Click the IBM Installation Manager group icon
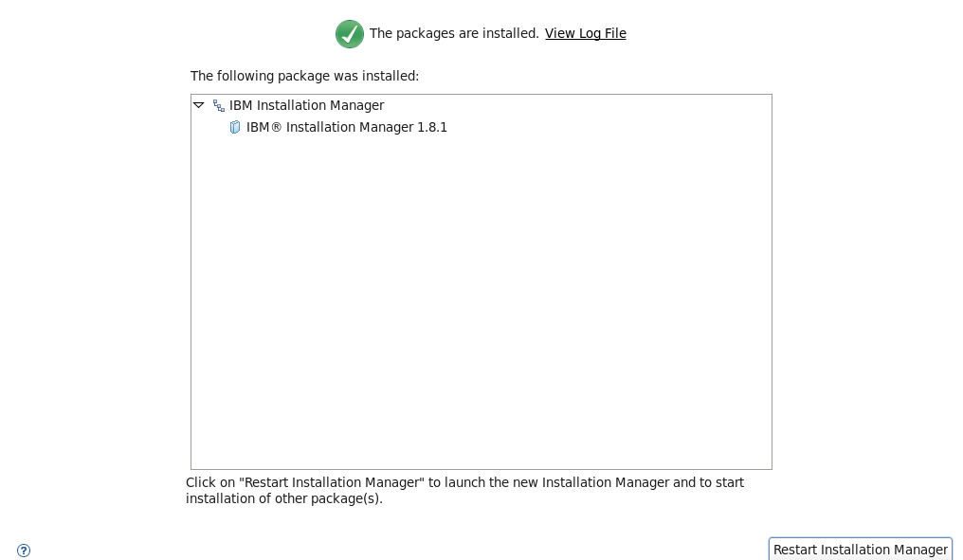 219,106
